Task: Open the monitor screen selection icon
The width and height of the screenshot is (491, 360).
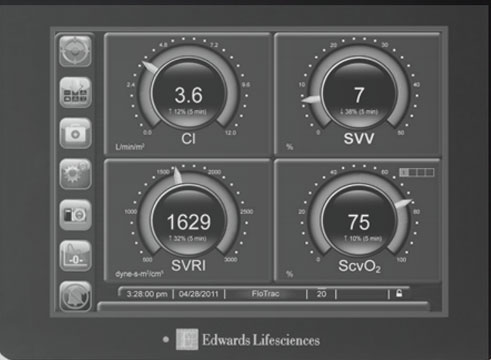Action: [75, 92]
